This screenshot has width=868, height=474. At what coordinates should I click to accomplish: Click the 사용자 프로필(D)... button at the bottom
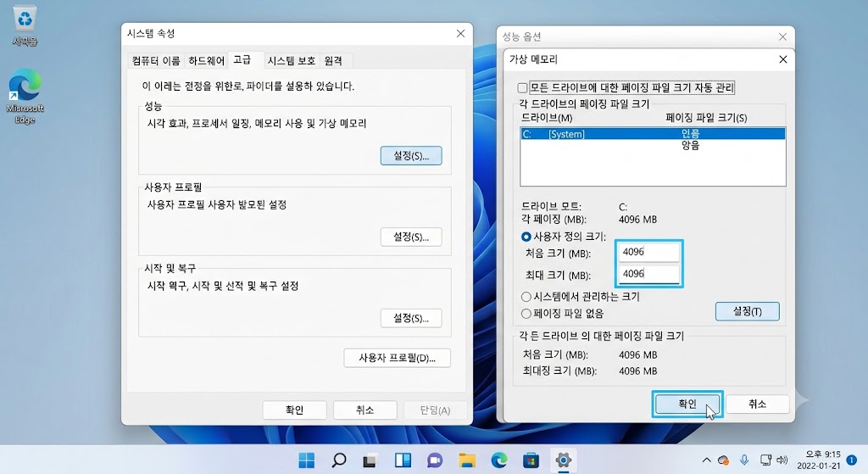397,358
